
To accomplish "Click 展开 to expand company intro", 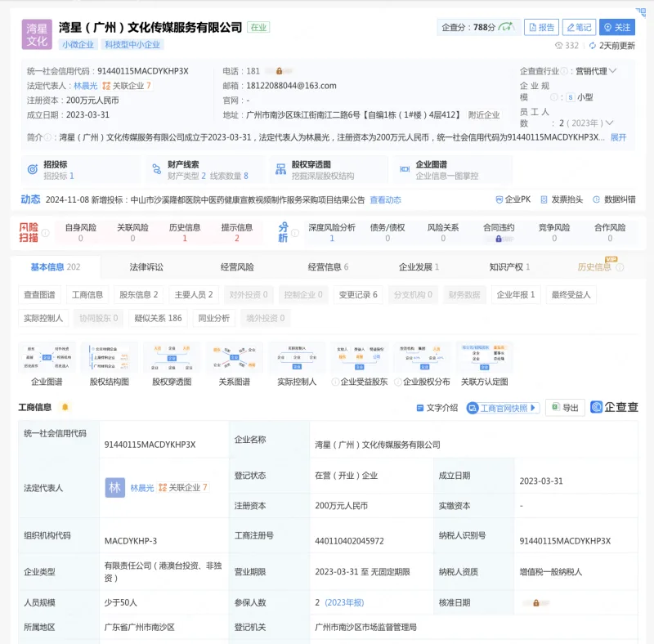I will (618, 137).
